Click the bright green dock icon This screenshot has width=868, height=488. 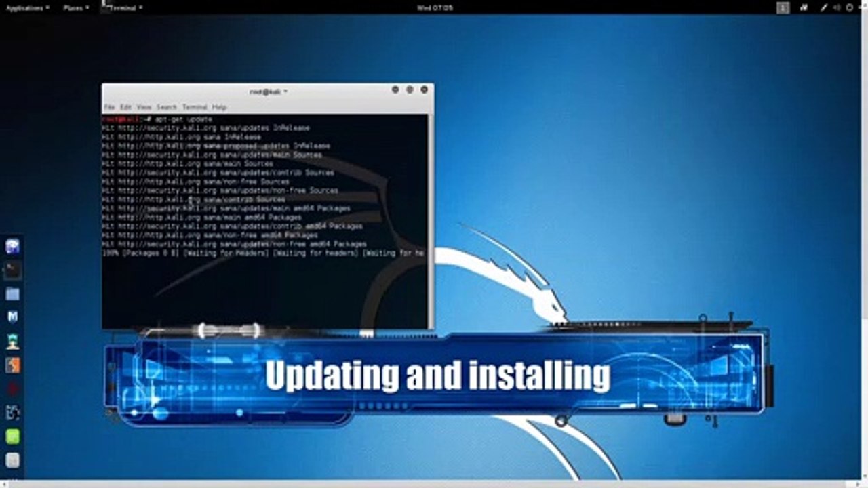12,436
